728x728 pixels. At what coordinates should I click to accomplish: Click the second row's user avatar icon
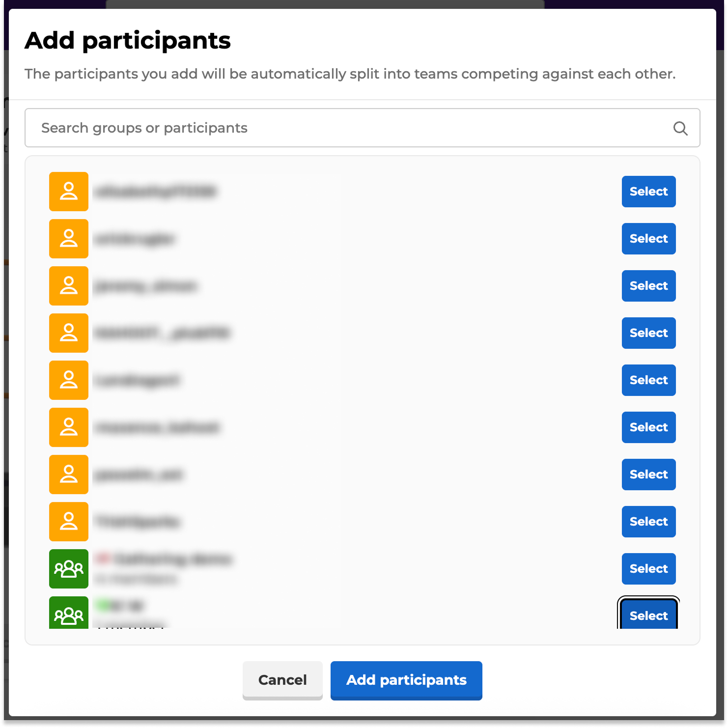coord(68,239)
